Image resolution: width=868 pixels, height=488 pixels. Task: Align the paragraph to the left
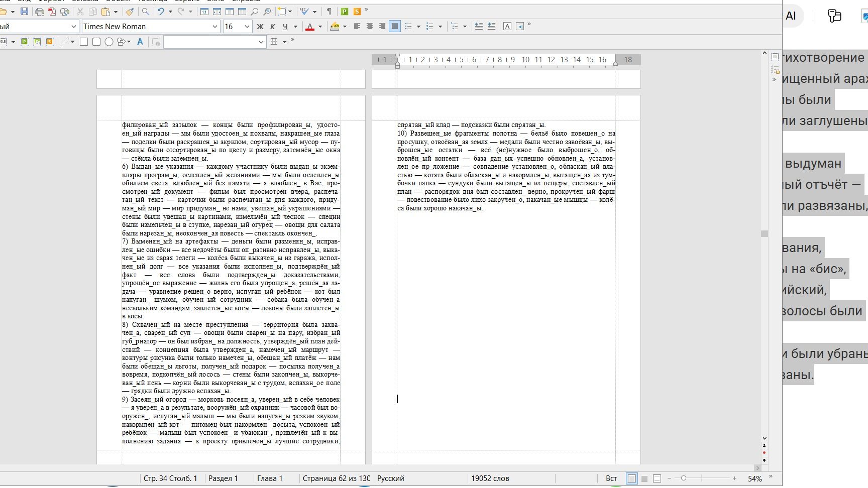pyautogui.click(x=357, y=27)
